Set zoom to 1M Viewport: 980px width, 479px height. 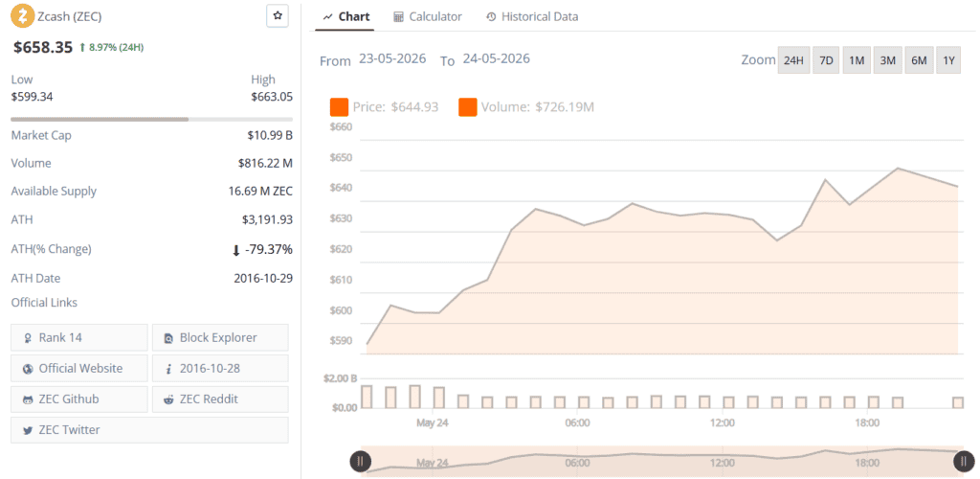pyautogui.click(x=857, y=60)
